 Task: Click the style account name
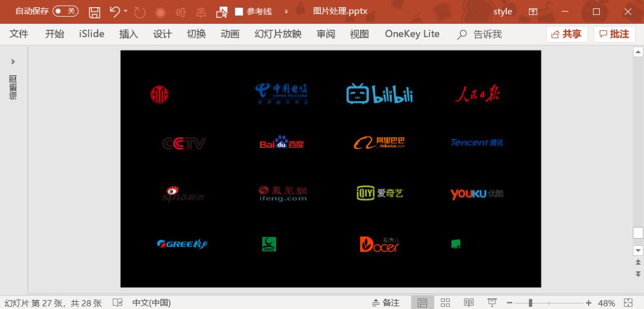coord(503,11)
